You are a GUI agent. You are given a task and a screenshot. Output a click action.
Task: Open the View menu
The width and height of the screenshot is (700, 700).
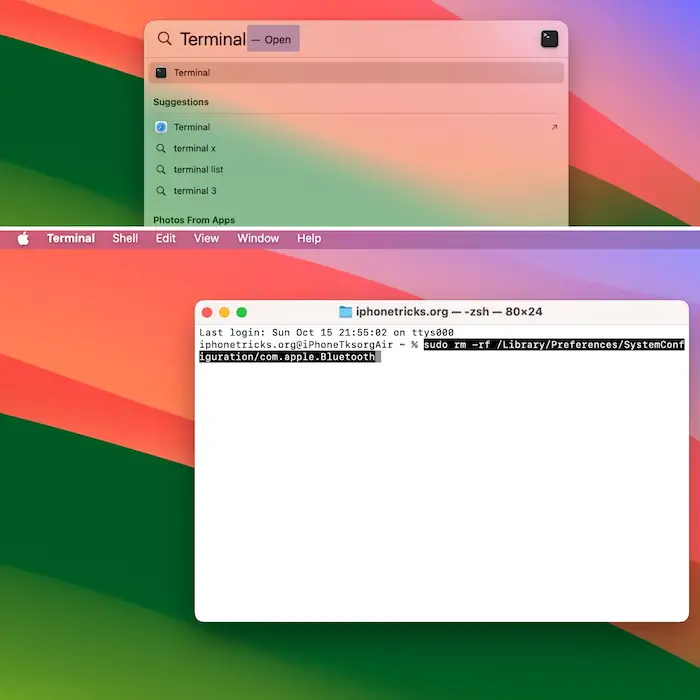pos(206,238)
